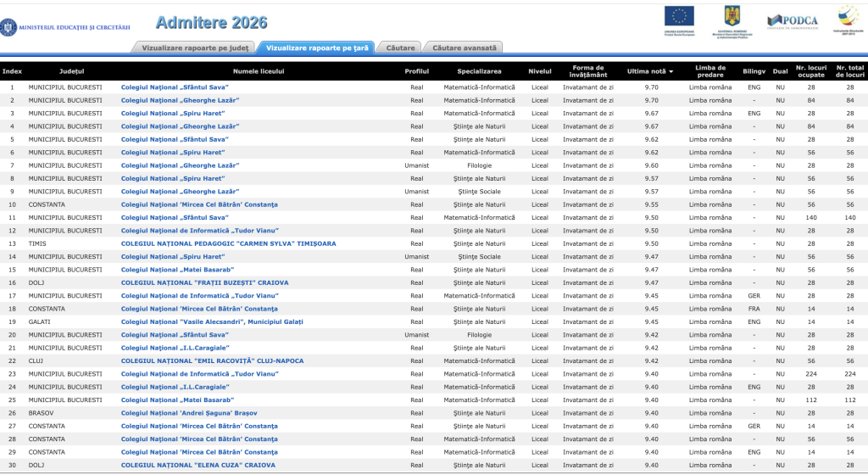Sort by the Dual column header
The height and width of the screenshot is (475, 868).
[780, 71]
